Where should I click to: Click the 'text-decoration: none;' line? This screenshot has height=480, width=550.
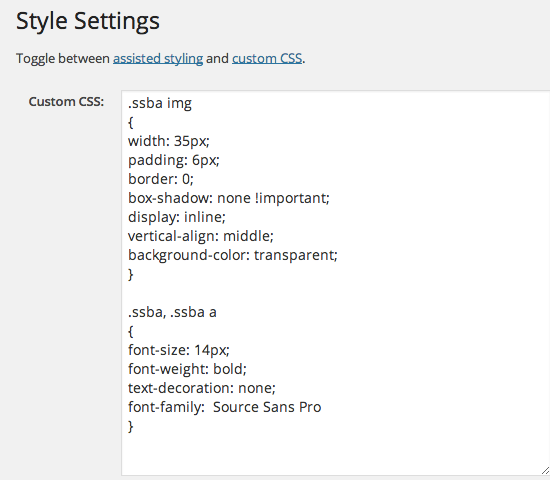click(202, 388)
